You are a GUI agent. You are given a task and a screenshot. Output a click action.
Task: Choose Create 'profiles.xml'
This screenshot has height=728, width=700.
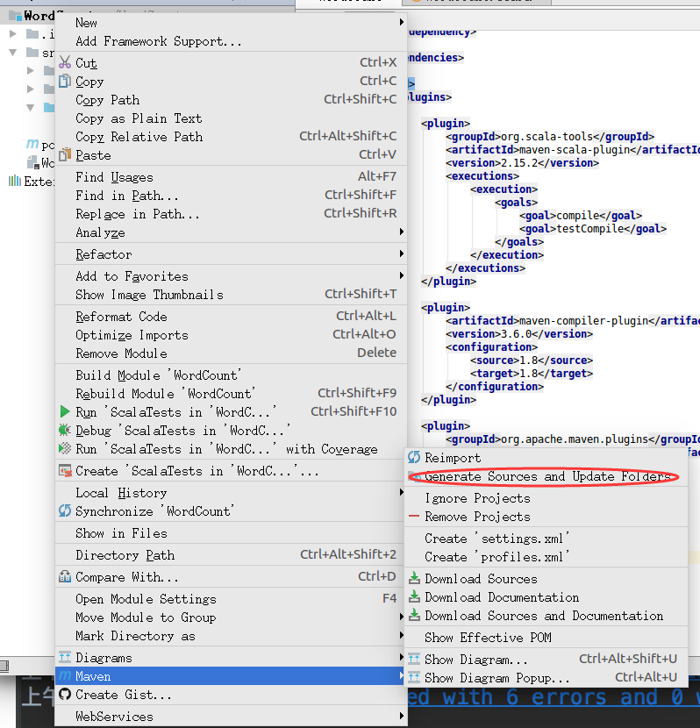click(x=546, y=557)
